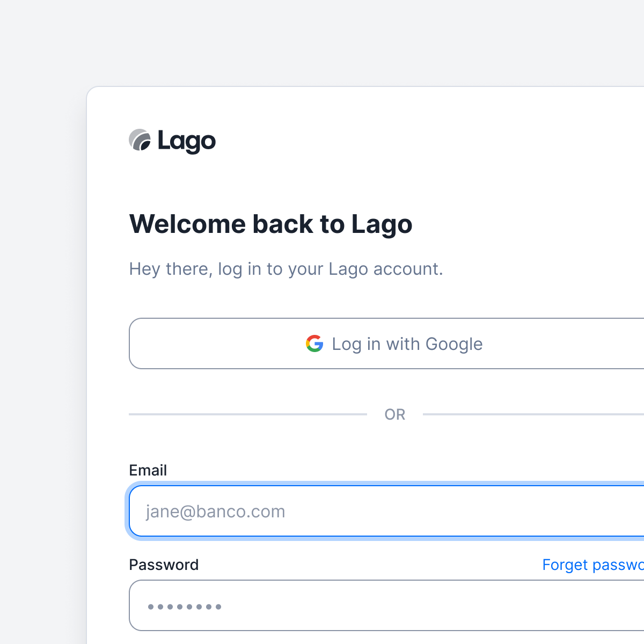Click the gray page background outside card
The width and height of the screenshot is (644, 644).
[43, 322]
